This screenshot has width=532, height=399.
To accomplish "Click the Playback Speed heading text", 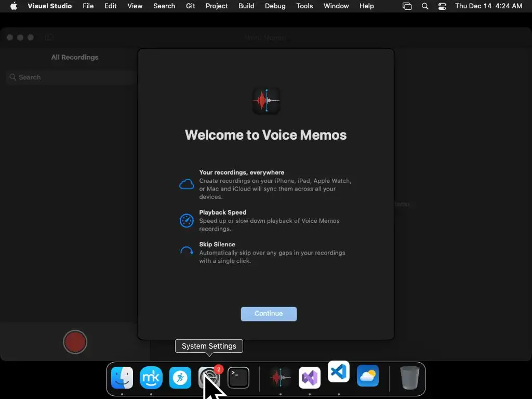I will coord(222,212).
